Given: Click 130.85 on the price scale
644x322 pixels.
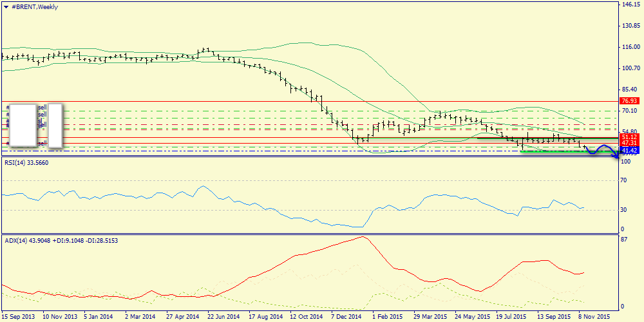Looking at the screenshot, I should click(x=630, y=26).
